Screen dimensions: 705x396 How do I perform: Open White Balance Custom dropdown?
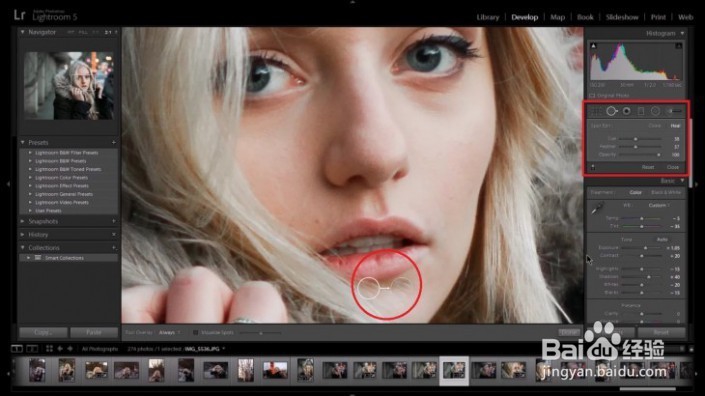[659, 205]
